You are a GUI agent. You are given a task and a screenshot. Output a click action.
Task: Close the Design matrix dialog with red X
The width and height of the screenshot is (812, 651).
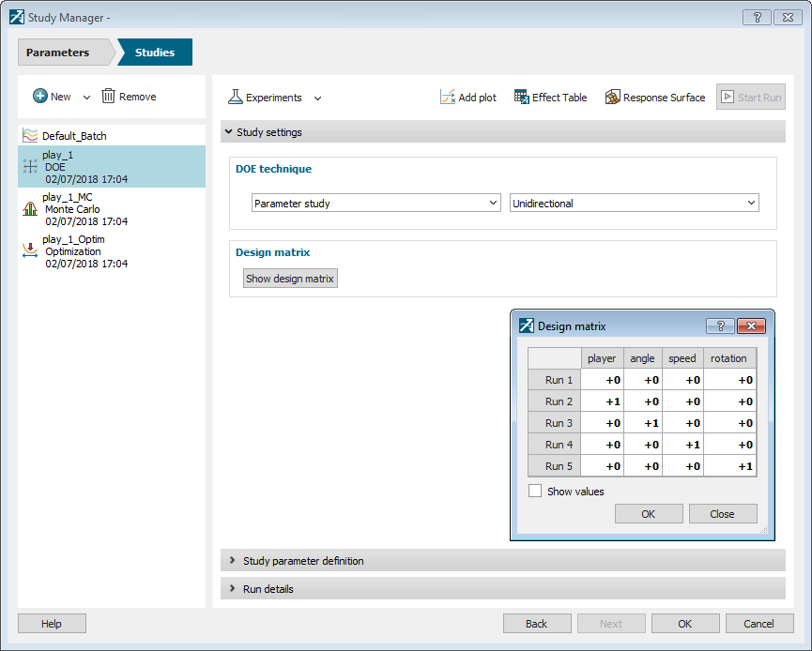(x=751, y=325)
